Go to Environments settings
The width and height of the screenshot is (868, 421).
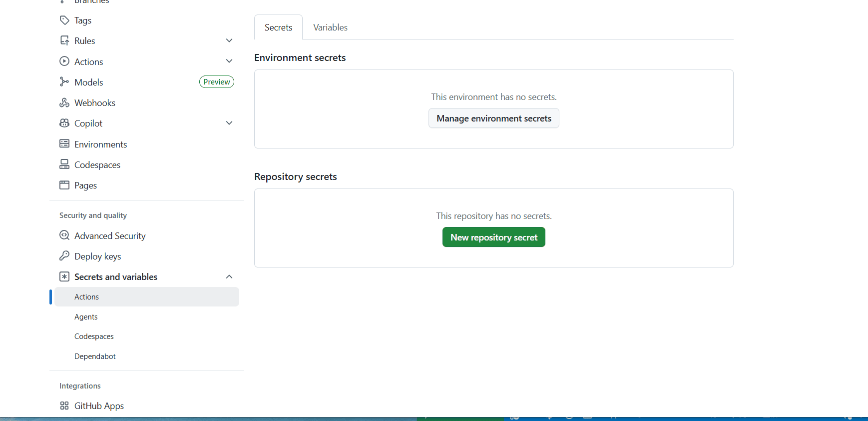(101, 144)
